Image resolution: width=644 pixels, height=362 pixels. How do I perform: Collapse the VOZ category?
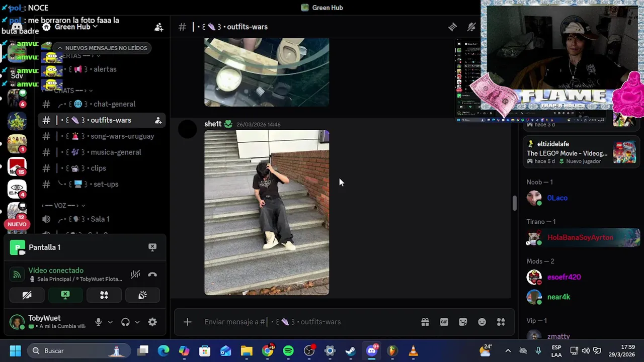(x=63, y=206)
